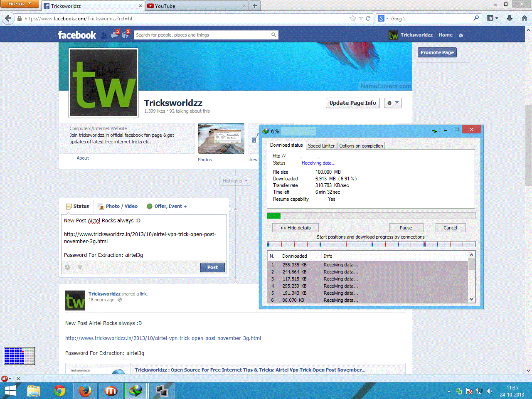
Task: Go back with the browser back arrow
Action: pyautogui.click(x=8, y=18)
